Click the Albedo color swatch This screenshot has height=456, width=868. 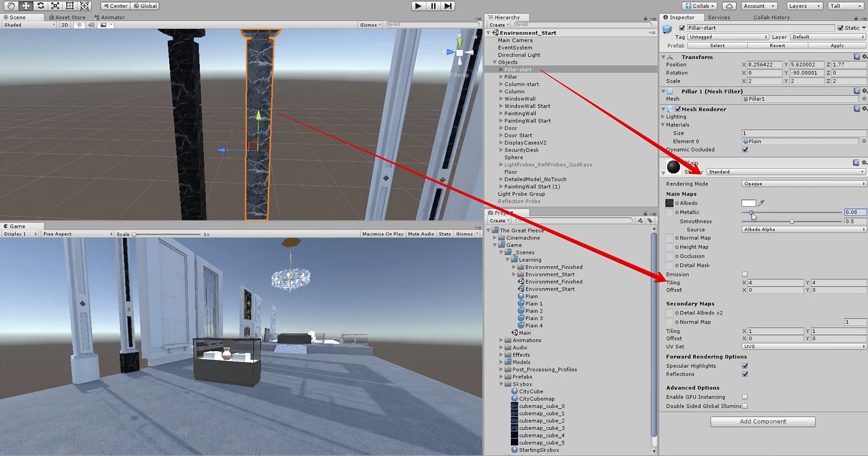coord(749,203)
